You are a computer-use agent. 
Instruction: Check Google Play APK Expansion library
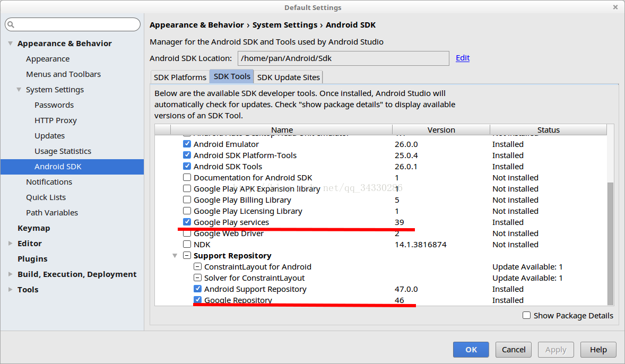[x=187, y=188]
